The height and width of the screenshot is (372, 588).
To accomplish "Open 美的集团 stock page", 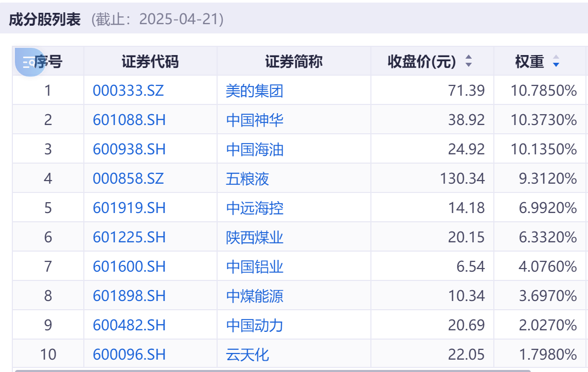I will coord(255,91).
